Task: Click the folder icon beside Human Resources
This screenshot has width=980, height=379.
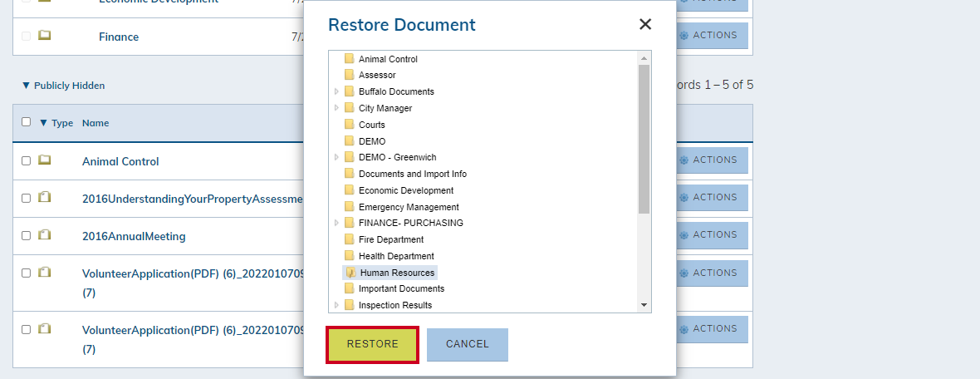Action: 350,273
